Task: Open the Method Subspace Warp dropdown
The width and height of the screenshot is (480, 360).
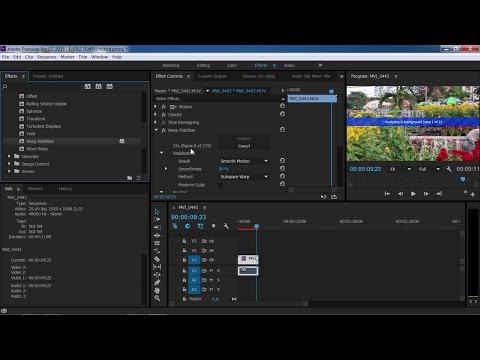Action: click(x=244, y=177)
